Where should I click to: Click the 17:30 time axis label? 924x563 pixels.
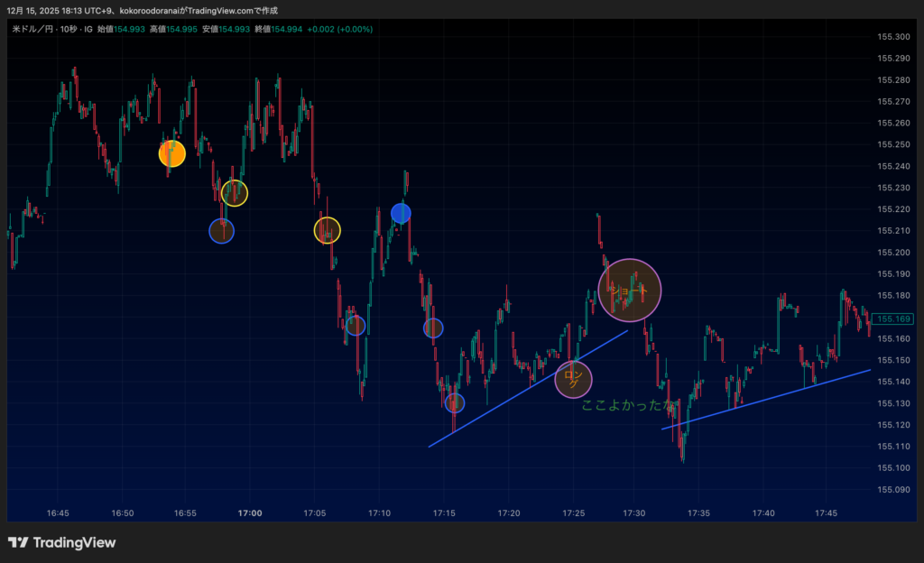633,512
